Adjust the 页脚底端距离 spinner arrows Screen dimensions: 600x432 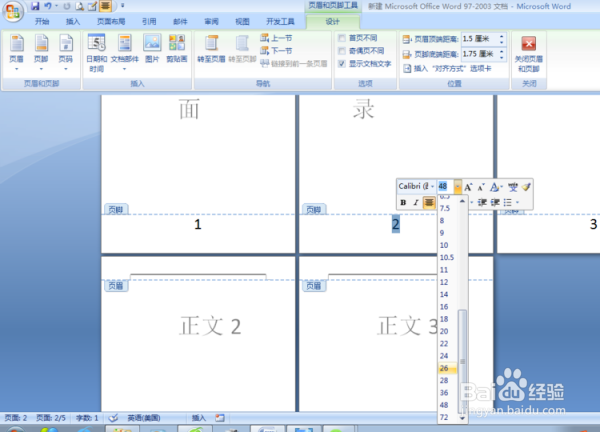[501, 54]
